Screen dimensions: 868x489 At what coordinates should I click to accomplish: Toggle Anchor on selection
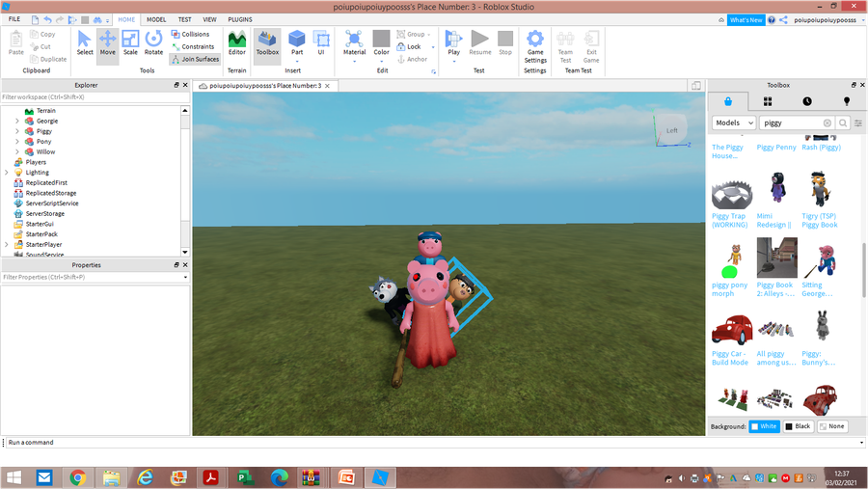[413, 59]
